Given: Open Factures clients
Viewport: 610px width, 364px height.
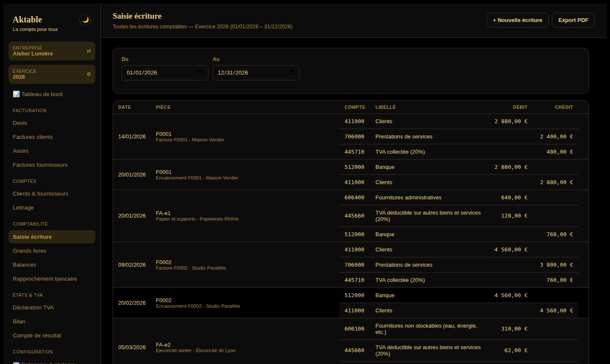Looking at the screenshot, I should (52, 137).
